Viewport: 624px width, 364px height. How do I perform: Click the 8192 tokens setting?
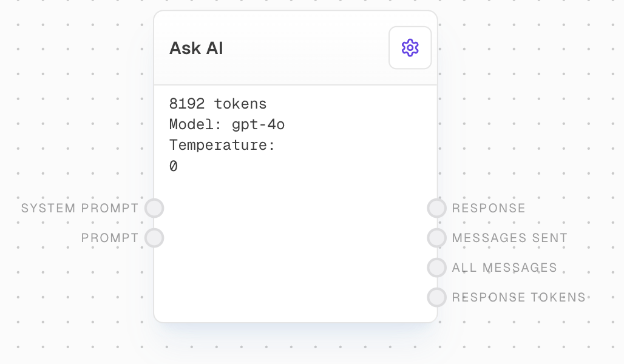tap(217, 104)
